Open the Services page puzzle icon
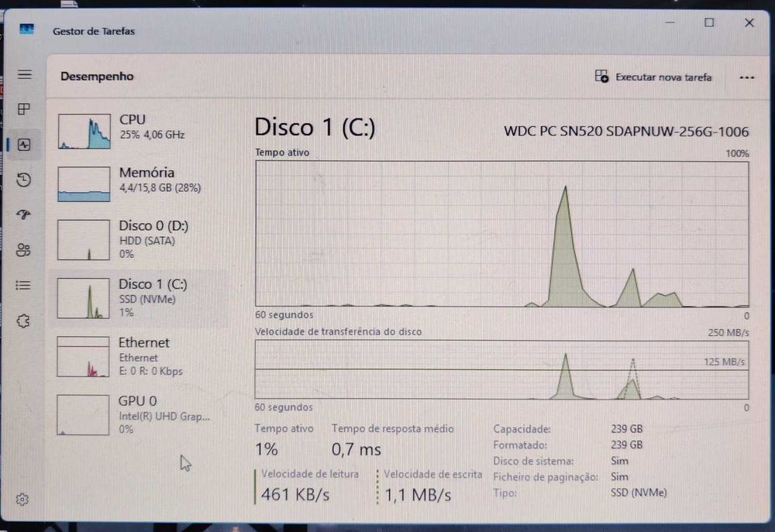775x532 pixels. coord(22,321)
